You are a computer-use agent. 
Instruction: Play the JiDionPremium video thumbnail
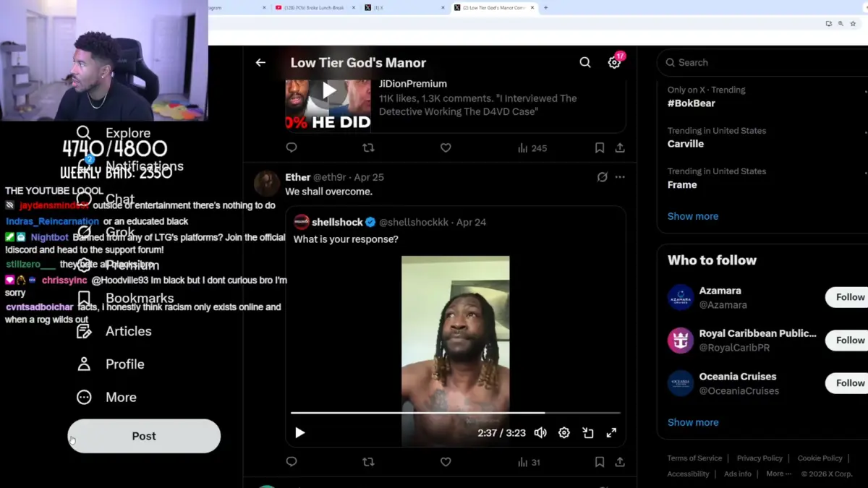329,90
